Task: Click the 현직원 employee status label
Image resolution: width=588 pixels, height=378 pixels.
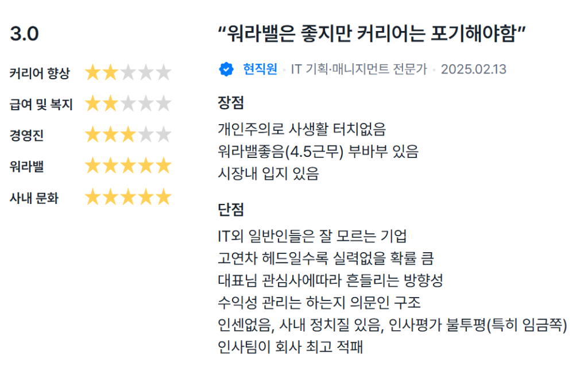Action: coord(260,70)
